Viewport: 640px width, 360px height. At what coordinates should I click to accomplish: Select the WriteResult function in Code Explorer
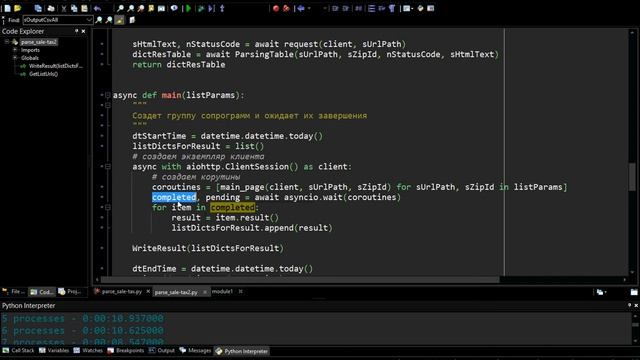(x=56, y=66)
